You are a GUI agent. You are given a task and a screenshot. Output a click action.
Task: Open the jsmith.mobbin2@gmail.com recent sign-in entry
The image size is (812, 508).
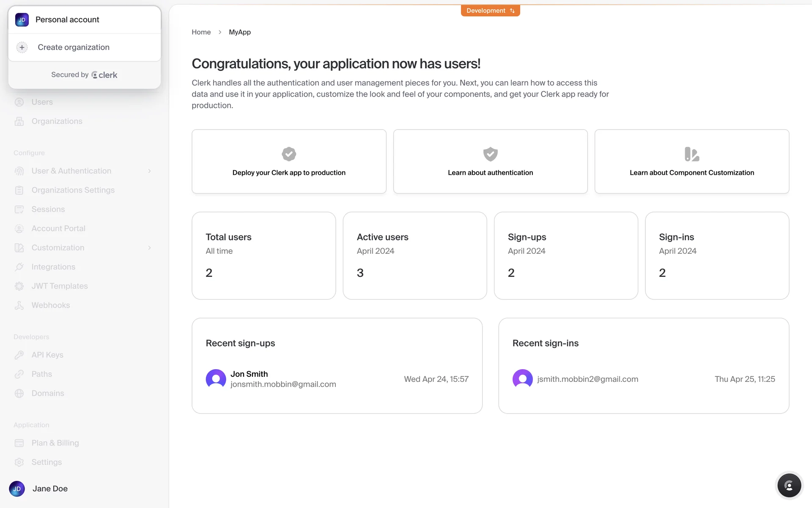click(x=587, y=379)
